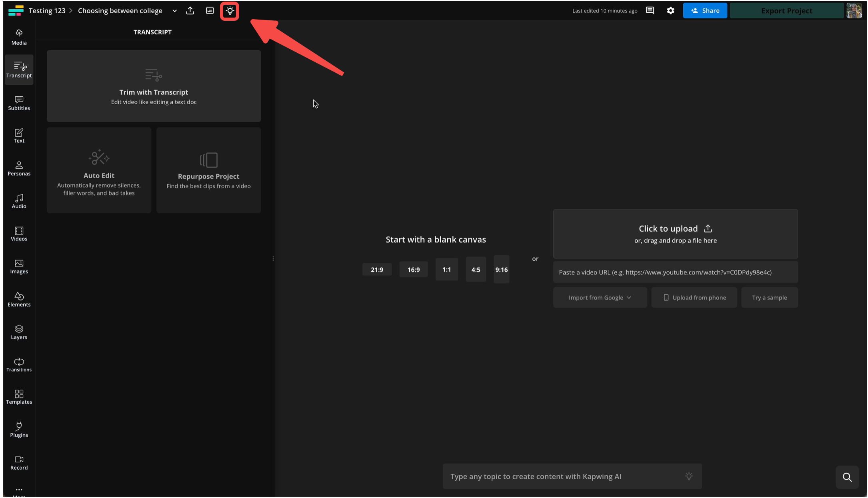Open the Personas panel

tap(19, 168)
